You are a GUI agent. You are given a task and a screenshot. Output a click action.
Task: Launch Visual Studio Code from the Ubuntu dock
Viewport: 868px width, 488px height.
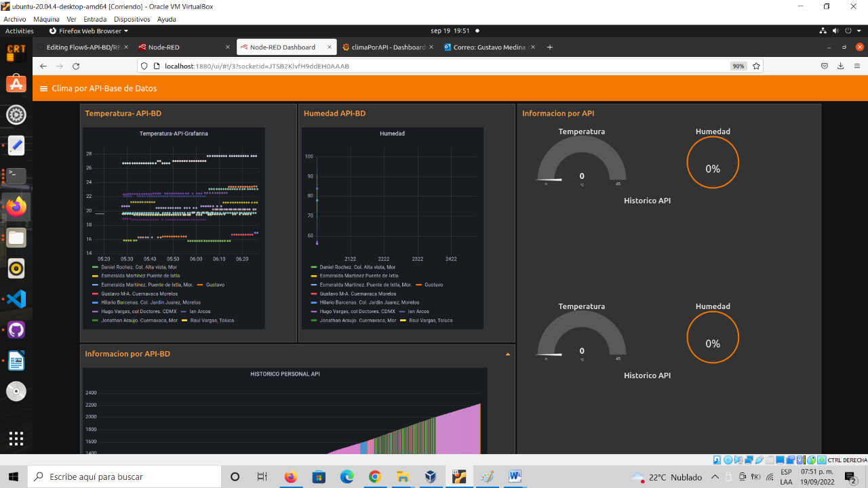(x=16, y=298)
